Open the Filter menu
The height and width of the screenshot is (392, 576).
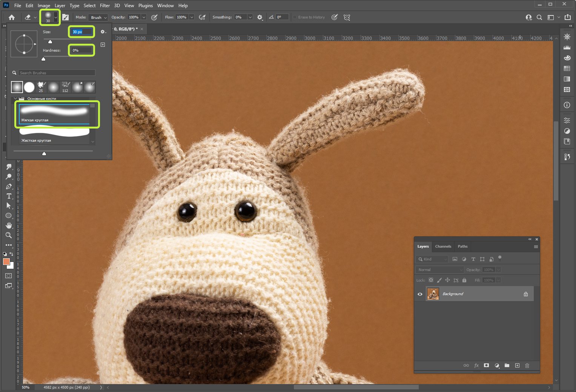(x=105, y=6)
